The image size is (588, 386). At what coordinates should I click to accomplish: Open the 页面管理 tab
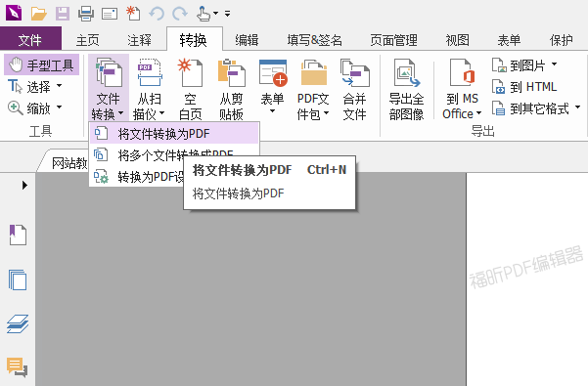point(393,40)
